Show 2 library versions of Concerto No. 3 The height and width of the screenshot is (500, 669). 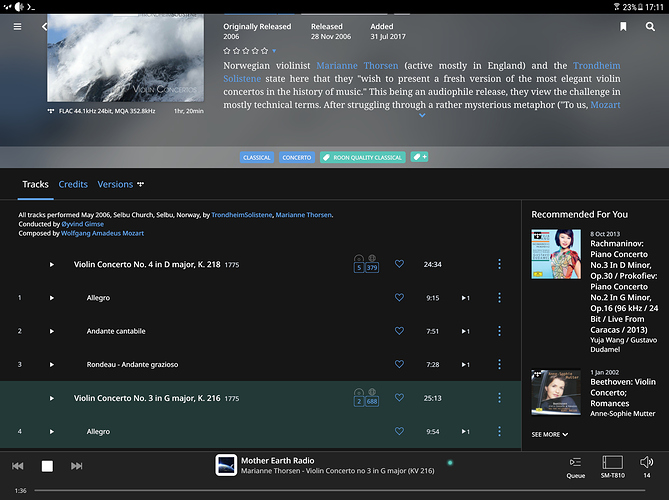point(359,398)
